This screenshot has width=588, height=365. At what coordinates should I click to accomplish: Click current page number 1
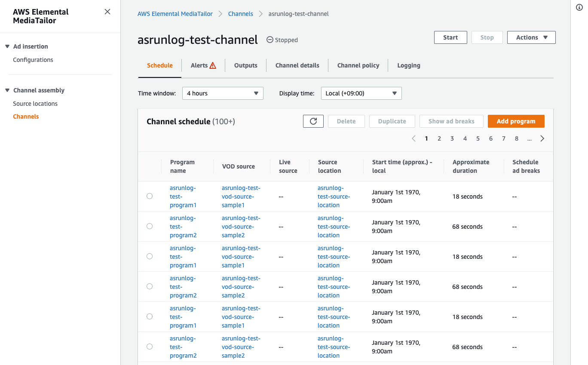(x=426, y=138)
